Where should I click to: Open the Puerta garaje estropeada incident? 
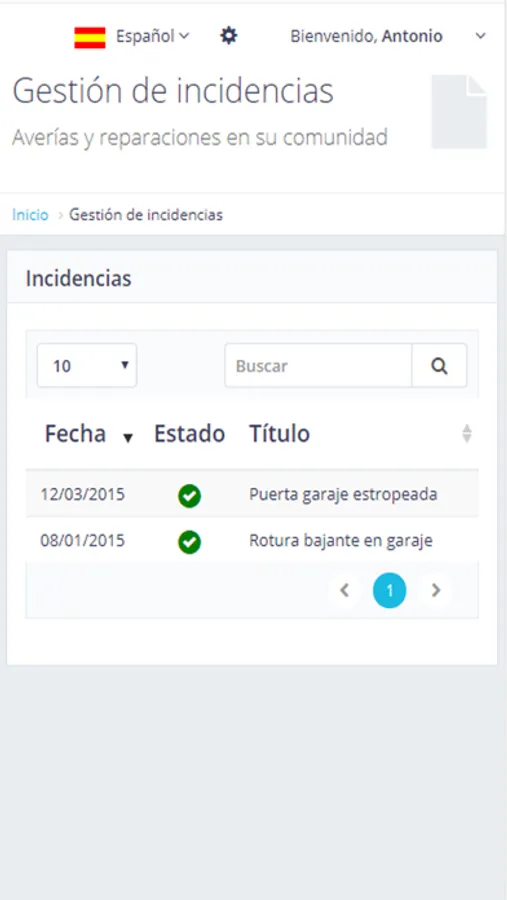point(343,494)
